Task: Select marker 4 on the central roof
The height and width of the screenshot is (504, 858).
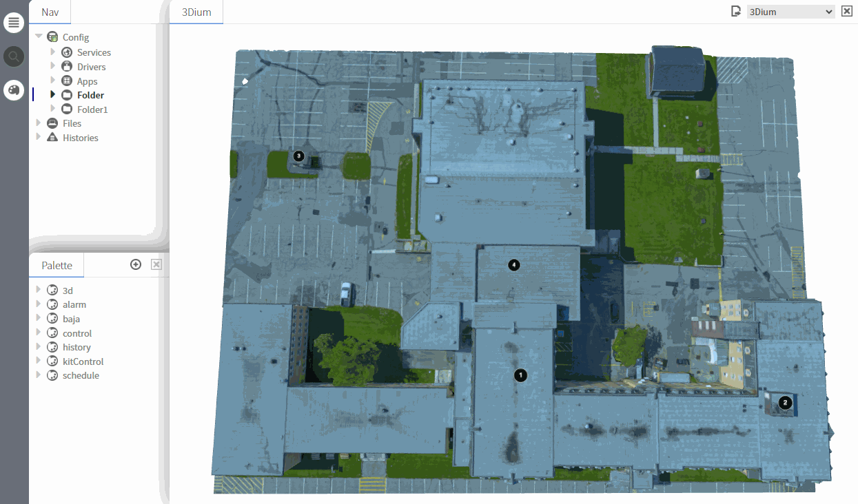Action: tap(513, 264)
